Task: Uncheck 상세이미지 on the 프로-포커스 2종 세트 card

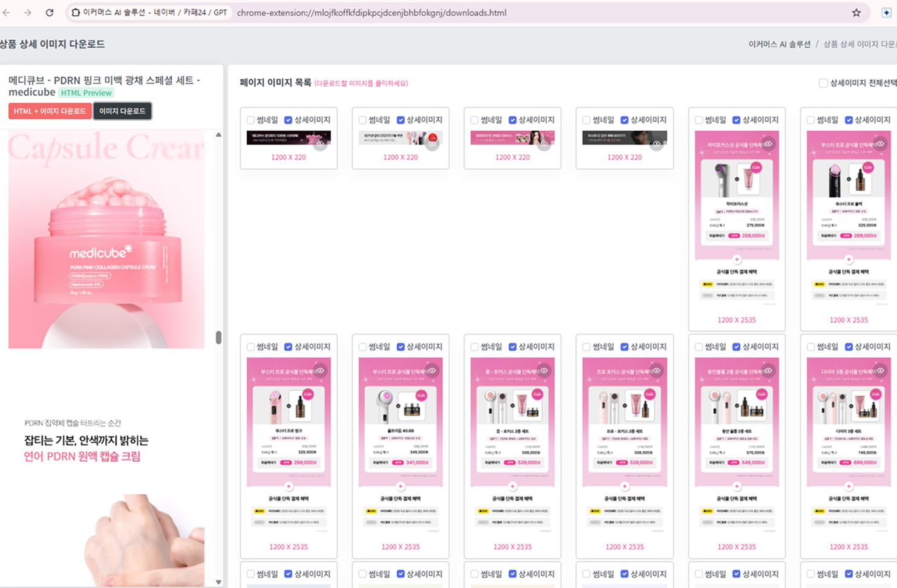Action: pyautogui.click(x=624, y=347)
